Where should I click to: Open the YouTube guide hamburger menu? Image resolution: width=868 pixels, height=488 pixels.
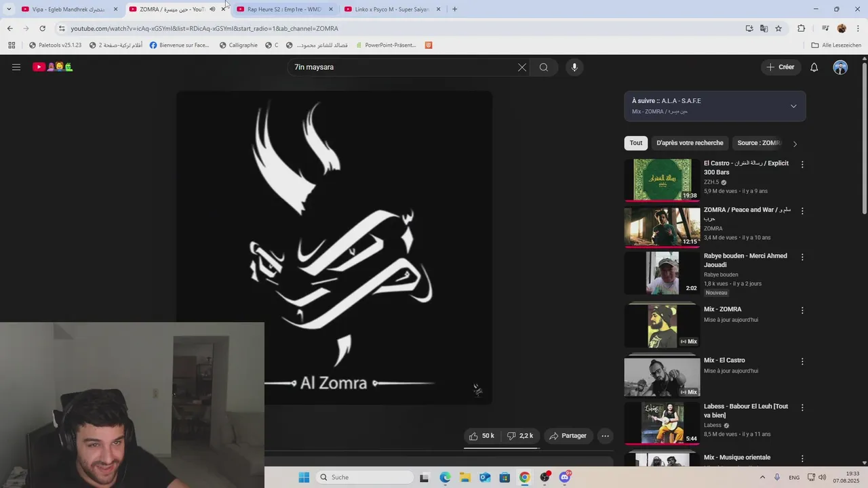point(16,67)
